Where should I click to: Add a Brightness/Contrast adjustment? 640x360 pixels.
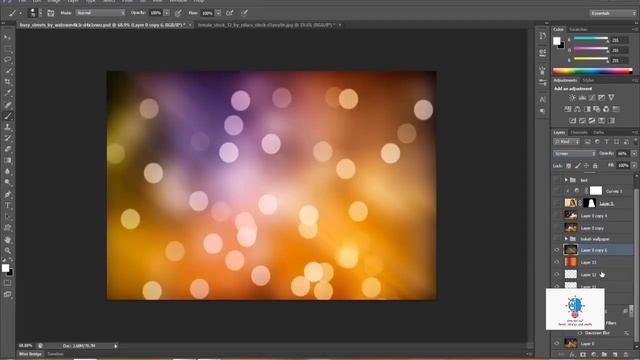tap(572, 98)
